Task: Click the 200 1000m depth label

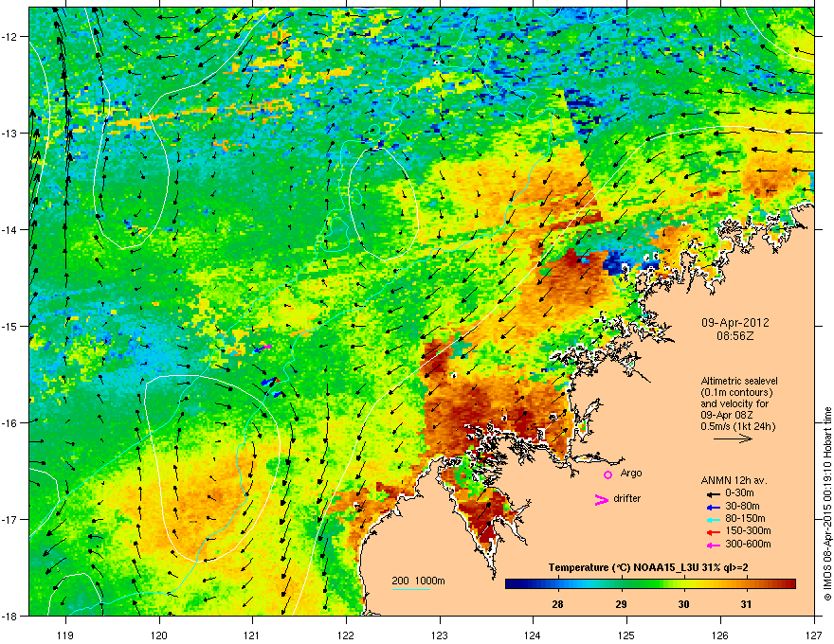Action: coord(418,581)
